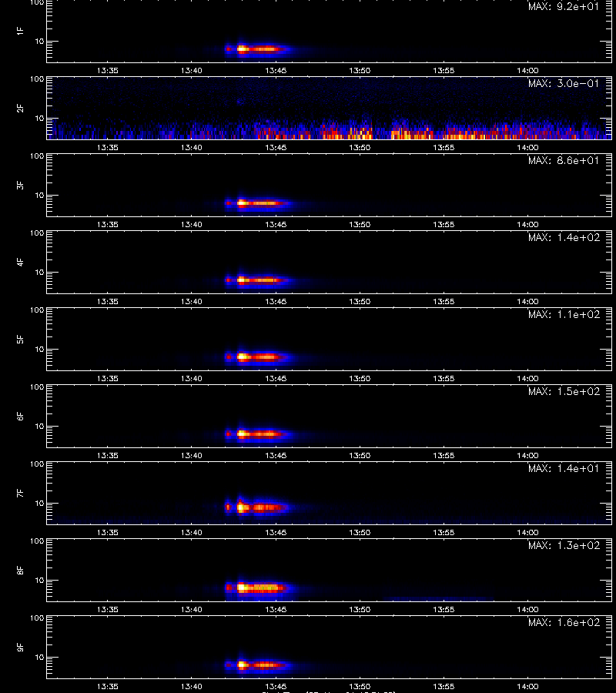616x693 pixels.
Task: Click the bright burst in the 7F spectrogram
Action: (x=258, y=507)
